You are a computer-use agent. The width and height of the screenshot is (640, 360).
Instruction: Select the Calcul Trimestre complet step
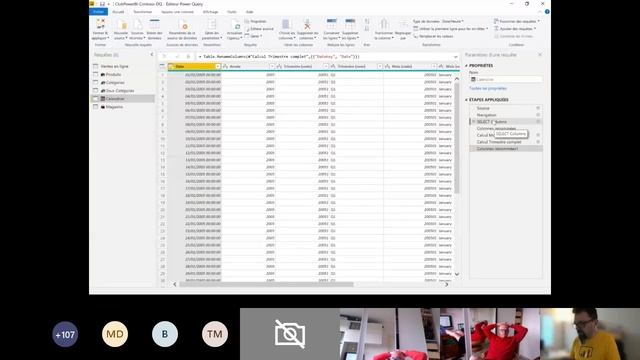click(x=505, y=142)
